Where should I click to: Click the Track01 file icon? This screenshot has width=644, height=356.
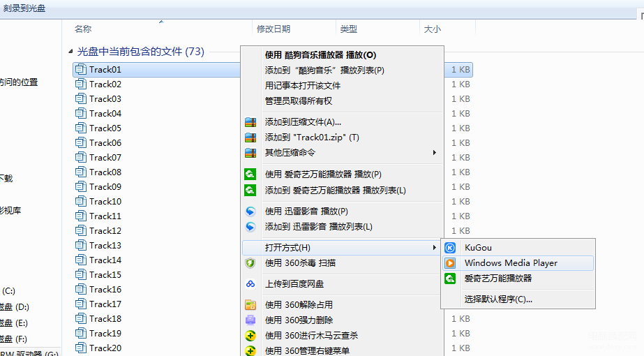click(81, 70)
